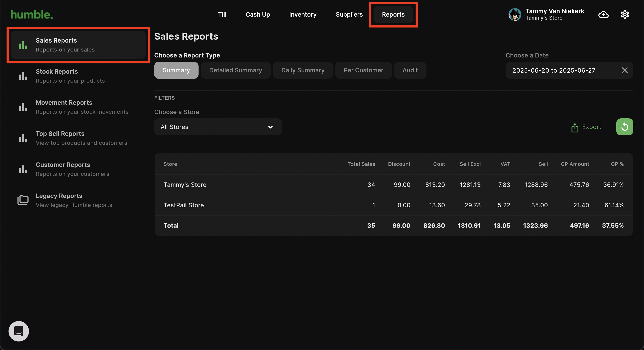644x350 pixels.
Task: Open Stock Reports in the sidebar
Action: point(78,76)
